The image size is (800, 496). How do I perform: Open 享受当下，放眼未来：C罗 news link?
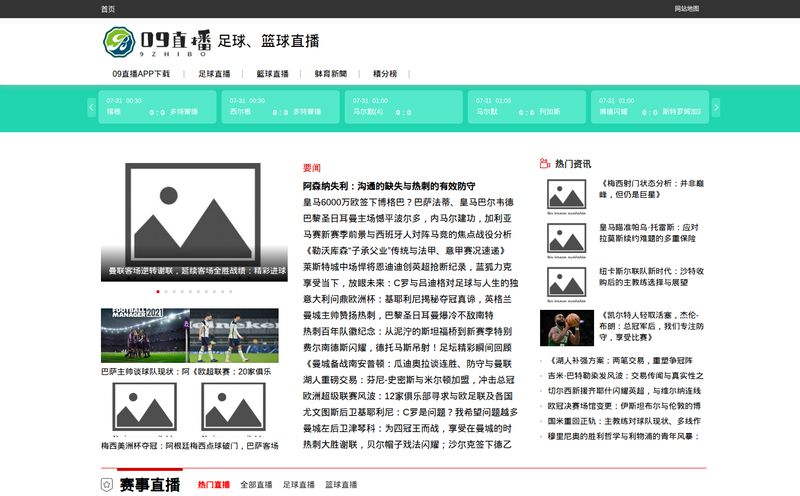[x=410, y=283]
